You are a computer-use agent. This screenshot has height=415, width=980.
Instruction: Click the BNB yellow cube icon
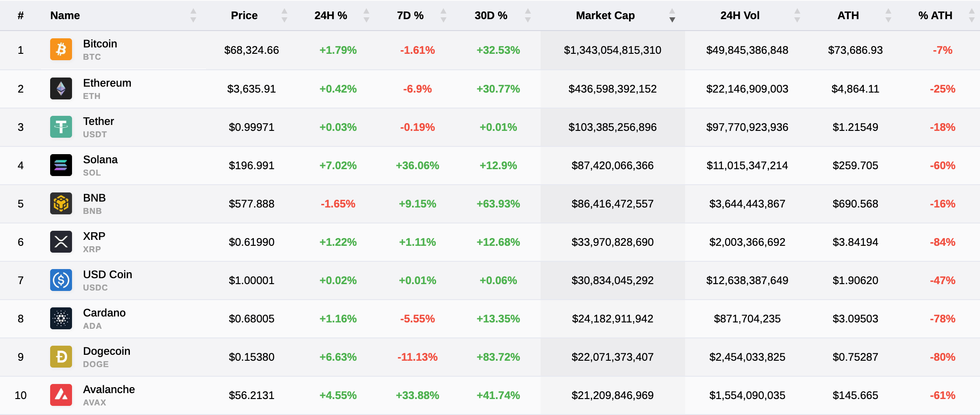point(61,203)
